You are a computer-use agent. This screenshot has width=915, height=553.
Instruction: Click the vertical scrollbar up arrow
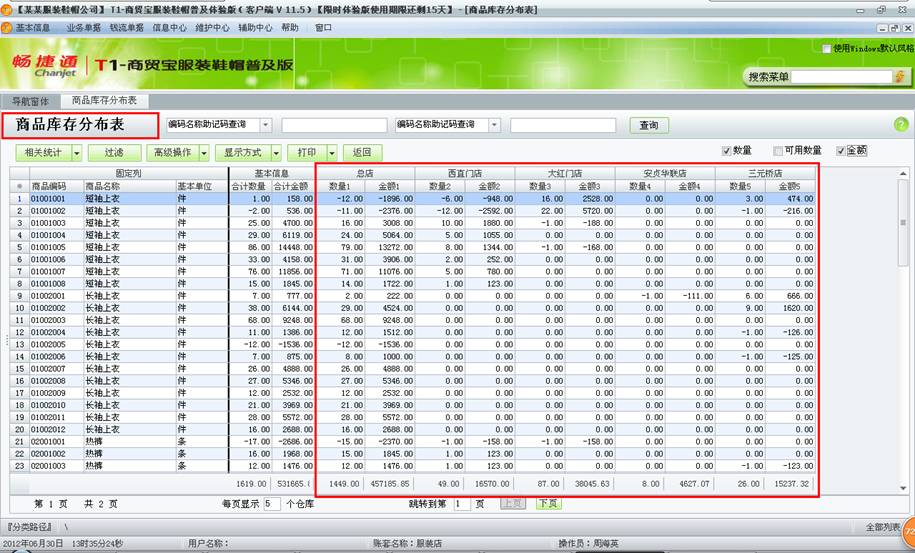(x=903, y=173)
